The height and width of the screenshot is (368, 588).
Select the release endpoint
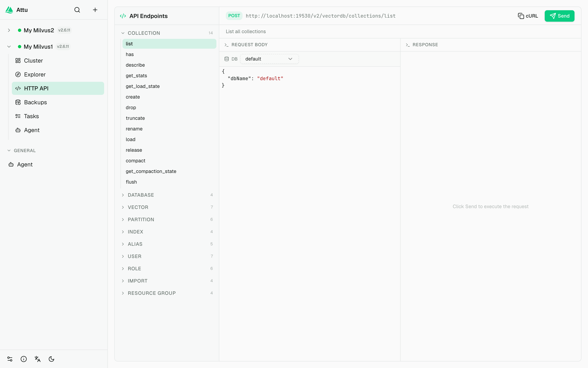(x=169, y=150)
